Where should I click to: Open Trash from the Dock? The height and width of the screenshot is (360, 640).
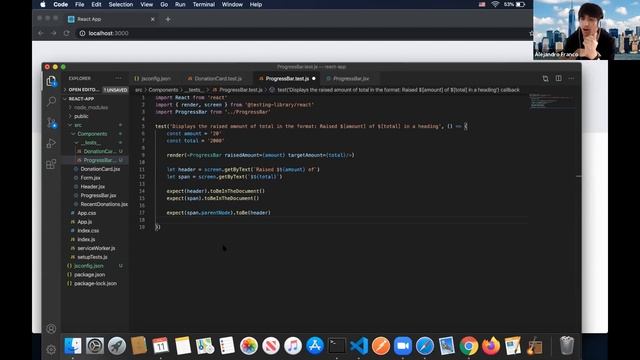coord(567,346)
